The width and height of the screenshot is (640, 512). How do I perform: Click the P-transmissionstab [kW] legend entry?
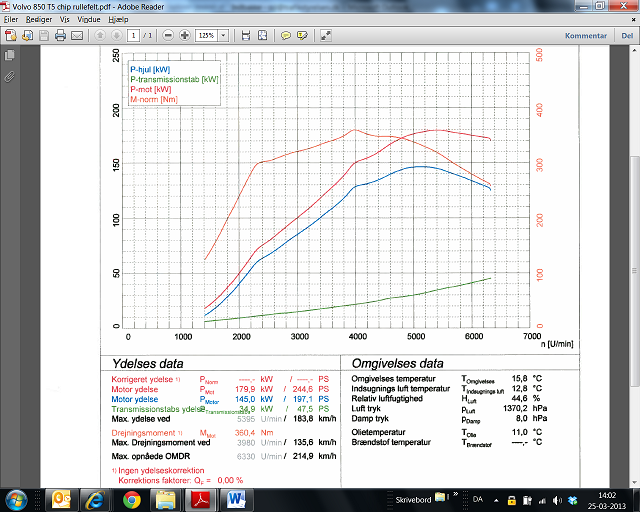pos(174,80)
